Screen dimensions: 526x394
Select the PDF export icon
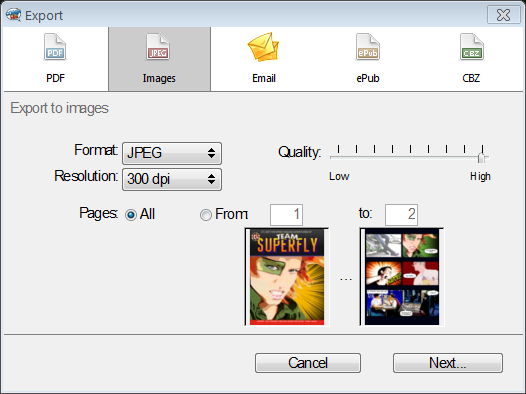[55, 47]
